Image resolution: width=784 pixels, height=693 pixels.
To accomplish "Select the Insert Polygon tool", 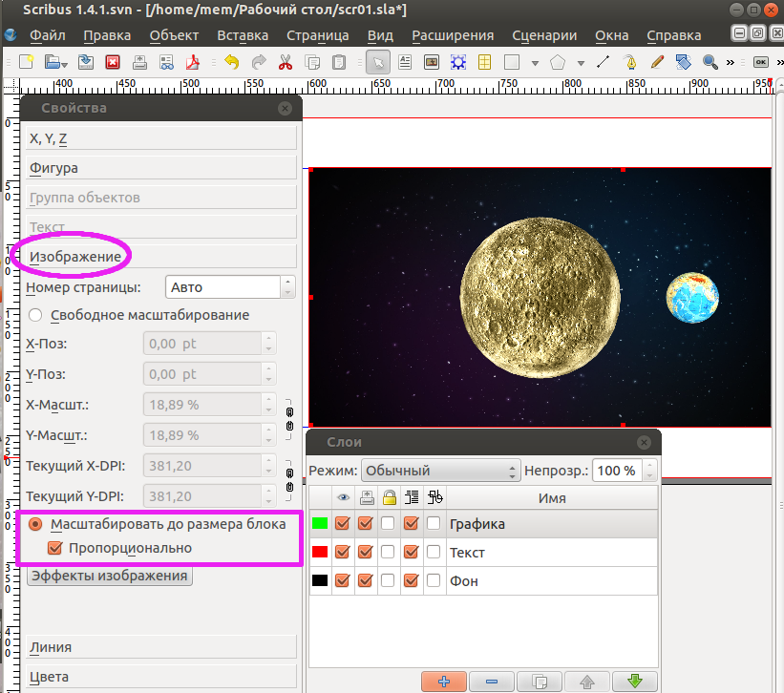I will 558,62.
